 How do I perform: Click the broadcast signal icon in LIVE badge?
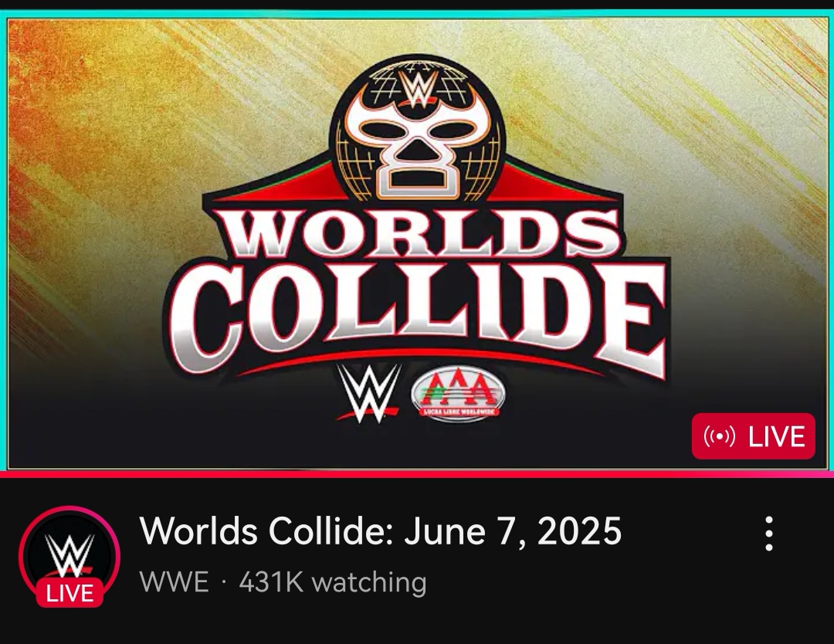click(x=719, y=436)
